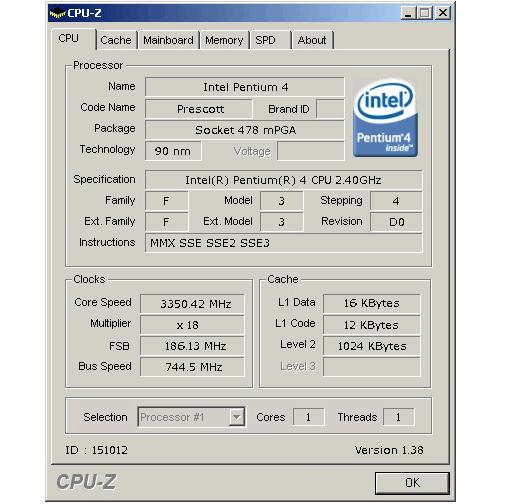Expand the Processor #1 selection dropdown
This screenshot has height=504, width=512.
click(x=236, y=417)
